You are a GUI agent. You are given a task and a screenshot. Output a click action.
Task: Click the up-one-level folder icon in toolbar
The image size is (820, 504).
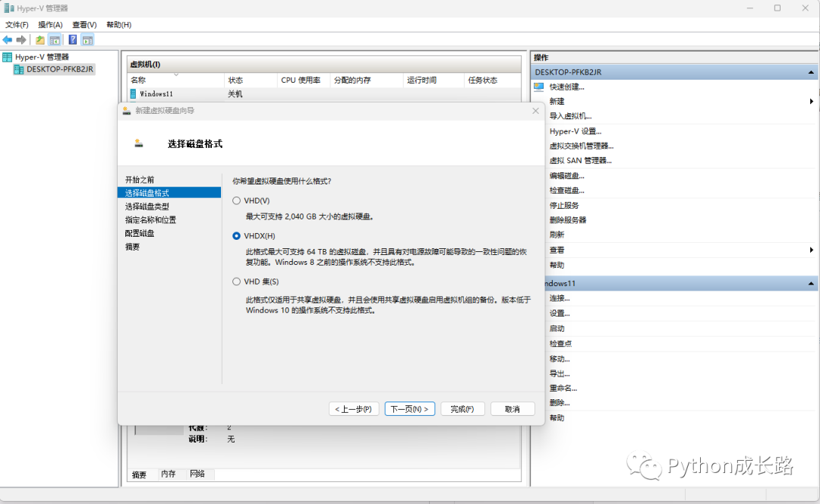pos(39,39)
